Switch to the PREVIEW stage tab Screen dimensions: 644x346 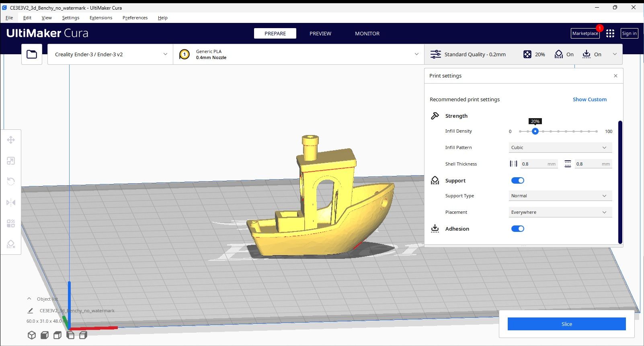[320, 33]
